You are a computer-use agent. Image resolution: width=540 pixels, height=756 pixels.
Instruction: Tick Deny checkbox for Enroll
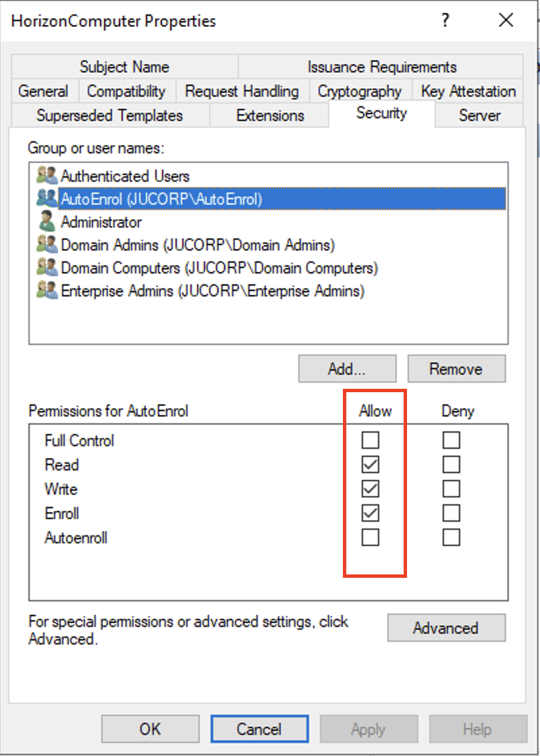click(452, 514)
